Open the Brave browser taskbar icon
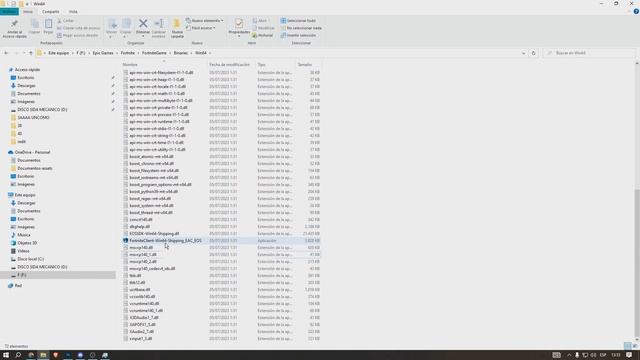Screen dimensions: 640x360 pyautogui.click(x=56, y=355)
